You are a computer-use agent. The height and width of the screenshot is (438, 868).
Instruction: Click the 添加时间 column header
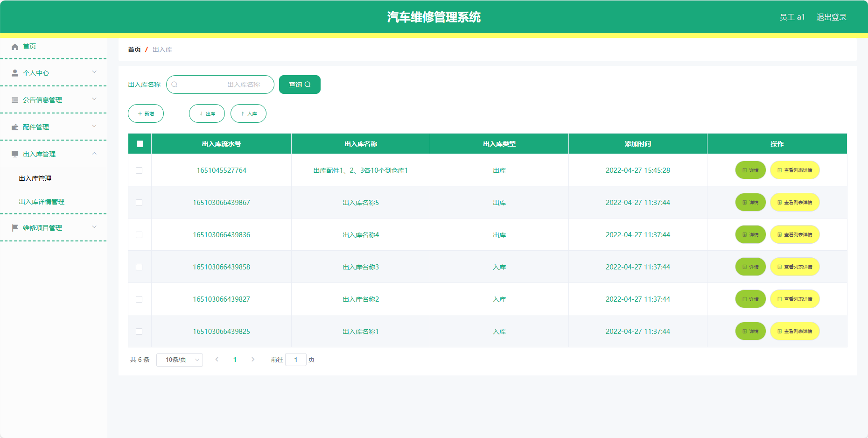tap(638, 144)
